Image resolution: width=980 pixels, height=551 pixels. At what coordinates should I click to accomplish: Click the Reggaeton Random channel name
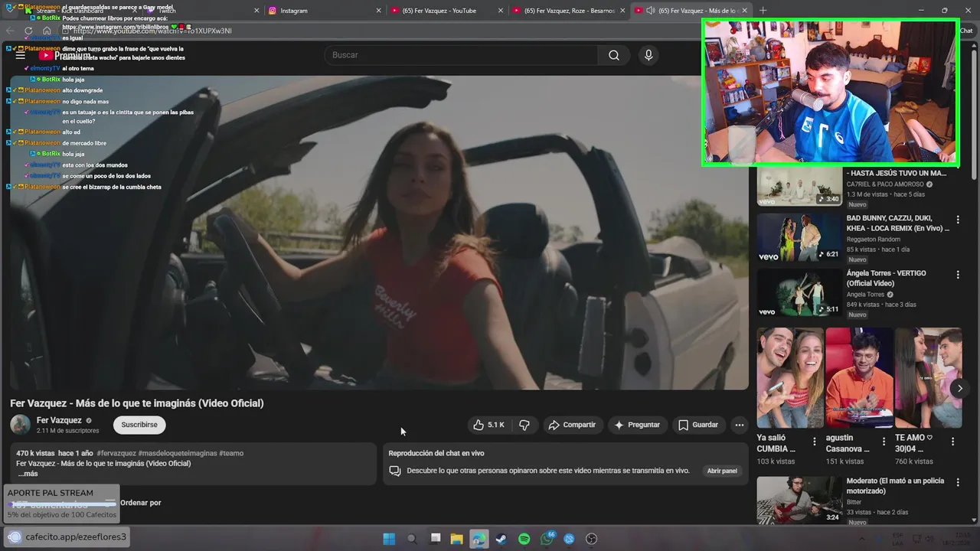(874, 240)
